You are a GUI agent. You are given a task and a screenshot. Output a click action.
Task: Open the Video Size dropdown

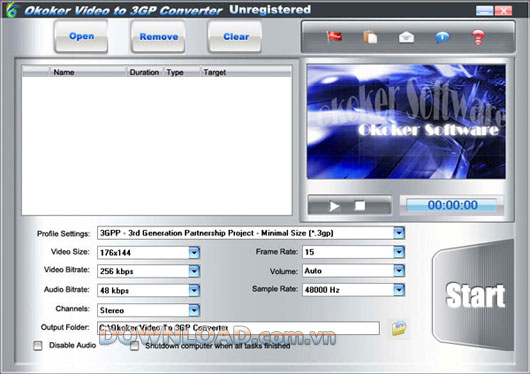pyautogui.click(x=194, y=252)
